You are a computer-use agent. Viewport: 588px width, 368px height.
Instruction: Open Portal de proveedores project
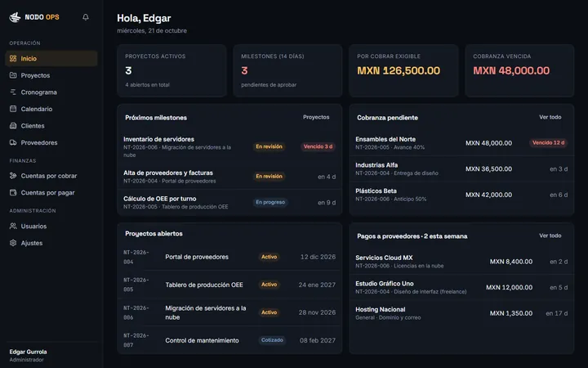click(x=229, y=257)
